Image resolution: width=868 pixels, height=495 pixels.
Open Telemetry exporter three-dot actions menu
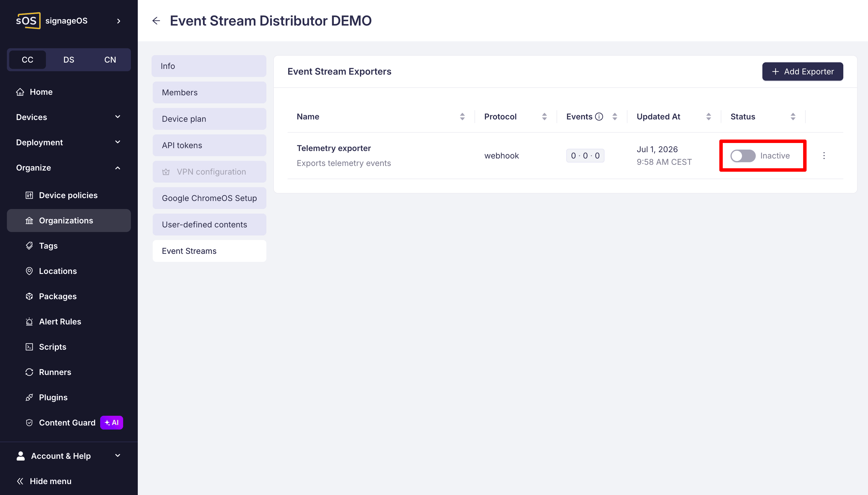click(824, 156)
